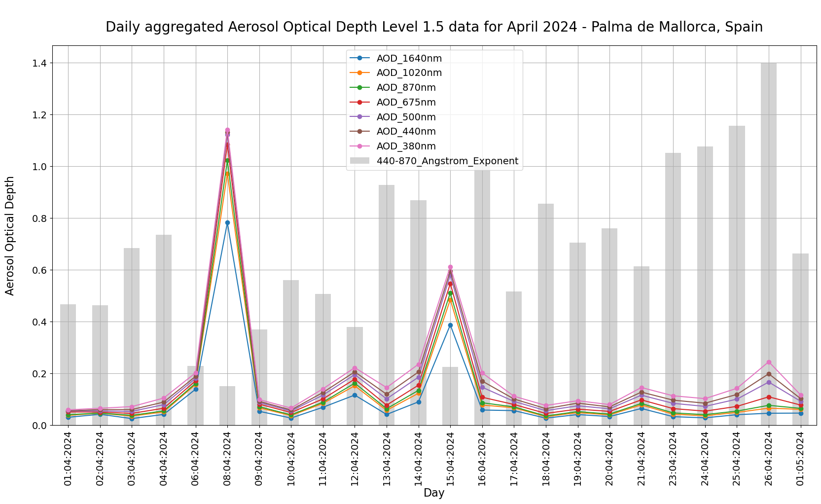Click the 1.2 y-axis tick label
The width and height of the screenshot is (821, 504).
click(39, 115)
